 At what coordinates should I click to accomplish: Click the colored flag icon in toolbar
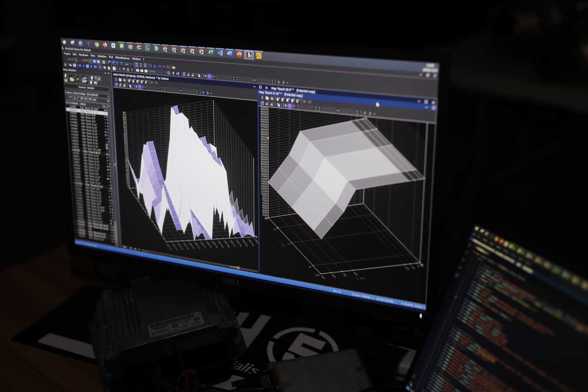point(174,68)
